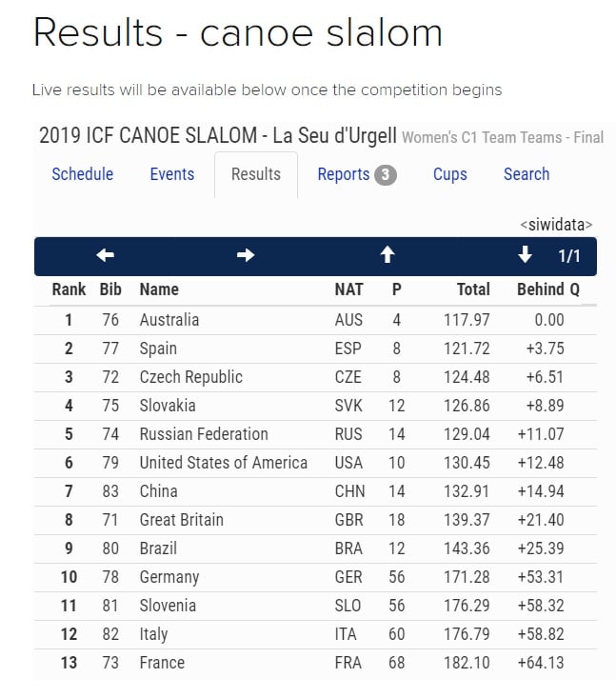Open the Reports tab
Screen dimensions: 616x698
point(344,174)
